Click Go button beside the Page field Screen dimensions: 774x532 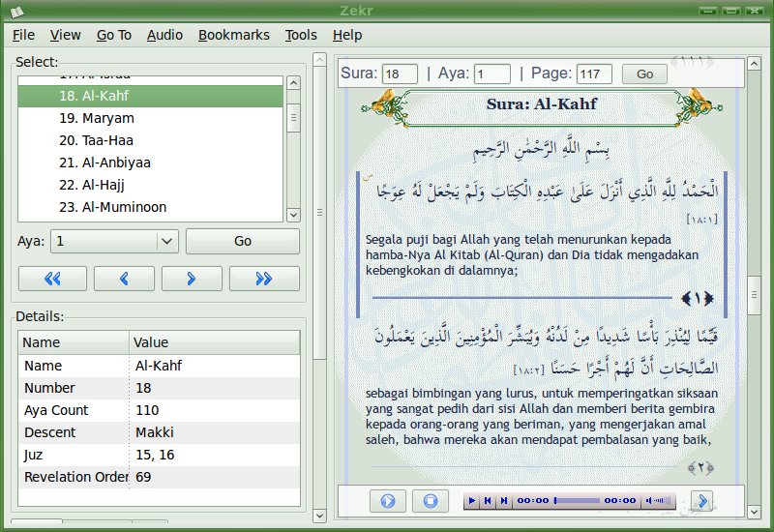[x=644, y=74]
